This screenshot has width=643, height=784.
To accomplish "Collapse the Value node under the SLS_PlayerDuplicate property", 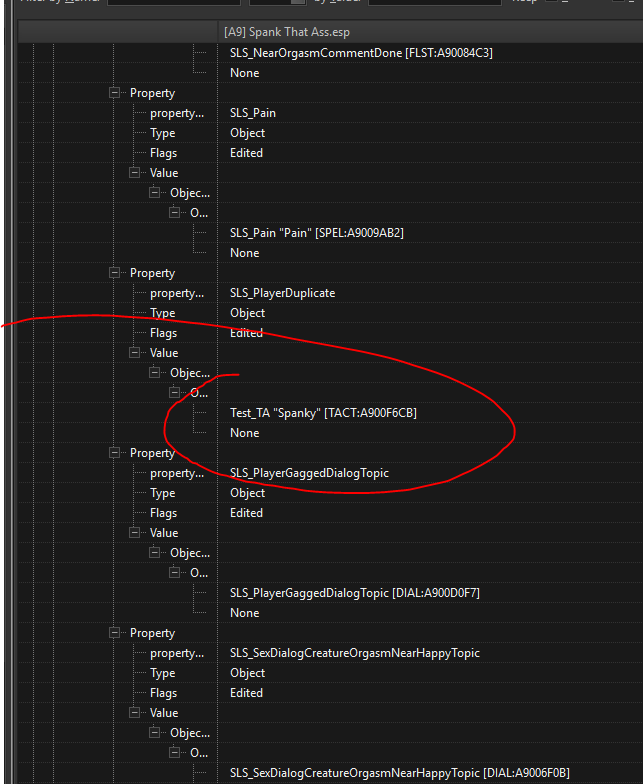I will pos(134,352).
